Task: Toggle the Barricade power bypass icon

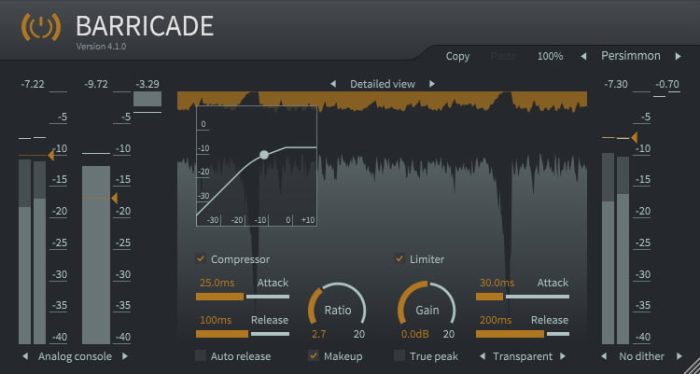Action: click(41, 28)
